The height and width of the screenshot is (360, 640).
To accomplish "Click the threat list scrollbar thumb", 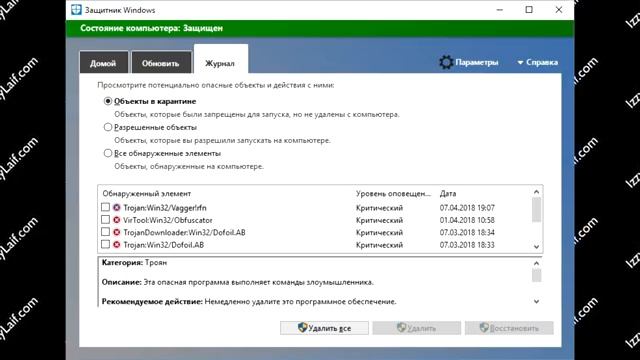I will (536, 210).
